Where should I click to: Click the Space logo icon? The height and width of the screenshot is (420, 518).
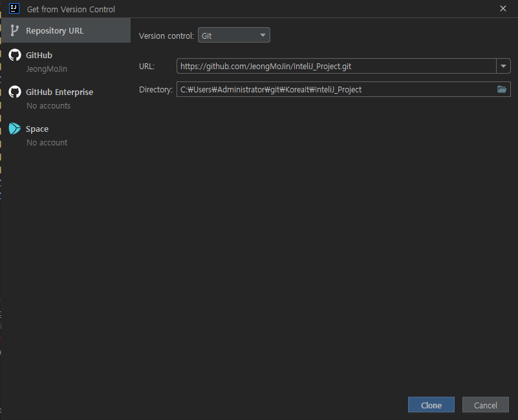point(14,129)
